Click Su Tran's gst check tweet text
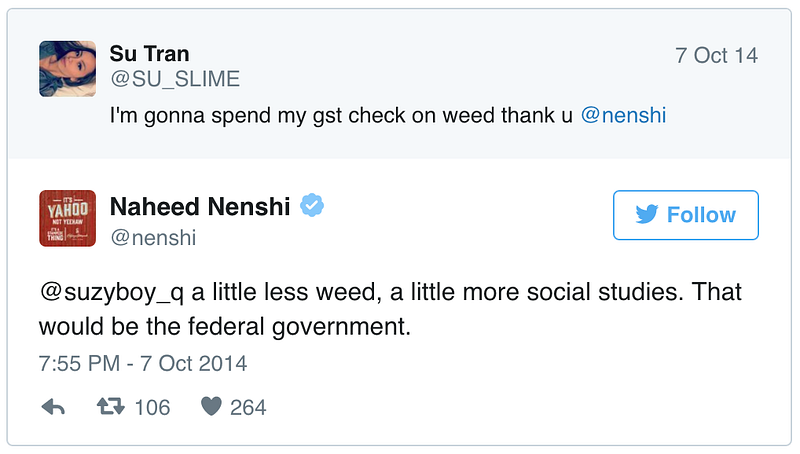800x454 pixels. [x=340, y=115]
